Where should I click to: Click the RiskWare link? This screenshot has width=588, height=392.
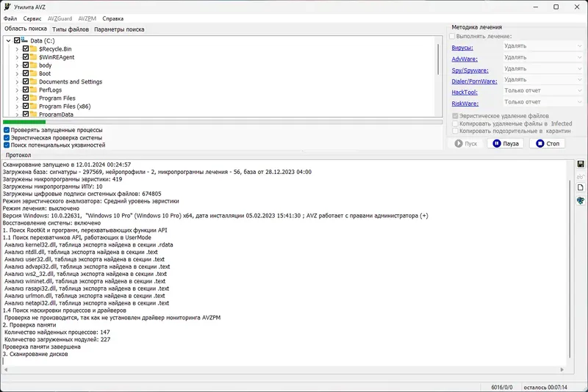[x=465, y=104]
